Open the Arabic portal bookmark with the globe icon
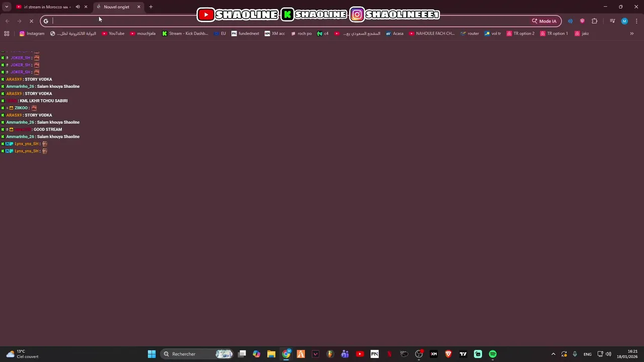Screen dimensions: 644x362 click(x=73, y=34)
